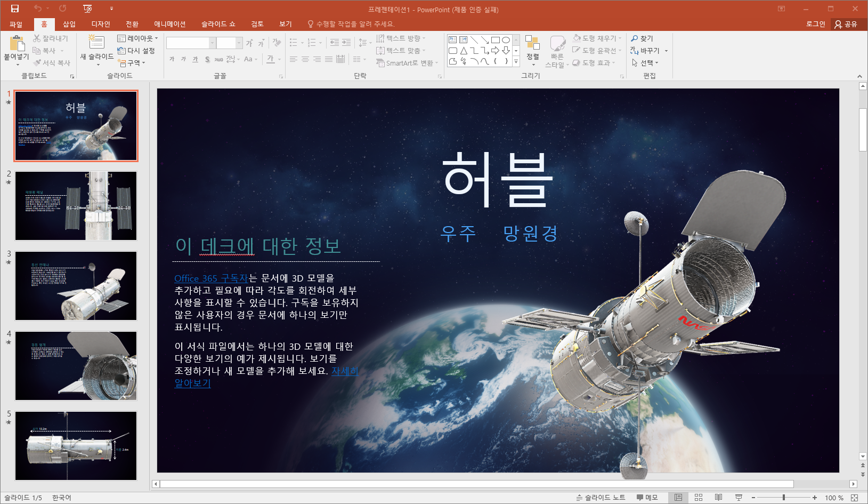The width and height of the screenshot is (868, 504).
Task: Toggle strikethrough formatting
Action: [x=218, y=59]
